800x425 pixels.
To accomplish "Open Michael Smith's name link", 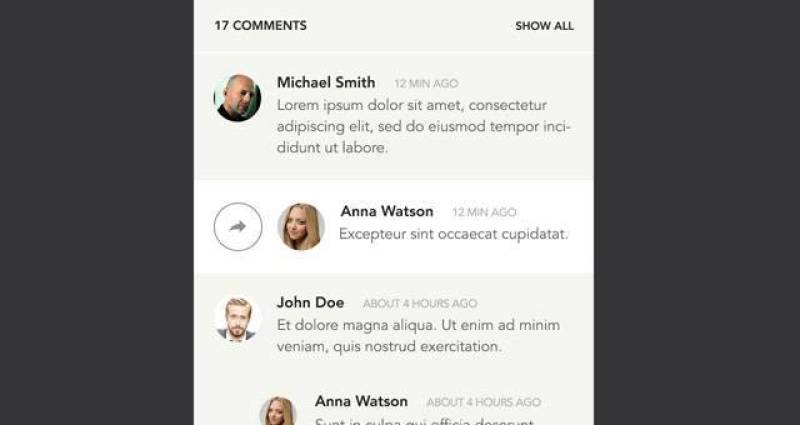I will point(326,82).
